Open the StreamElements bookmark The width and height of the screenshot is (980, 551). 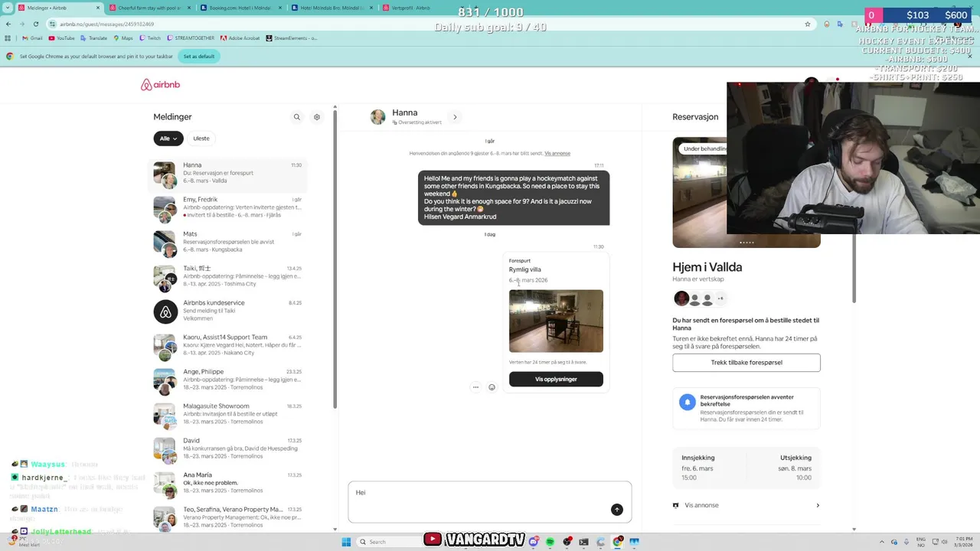292,38
